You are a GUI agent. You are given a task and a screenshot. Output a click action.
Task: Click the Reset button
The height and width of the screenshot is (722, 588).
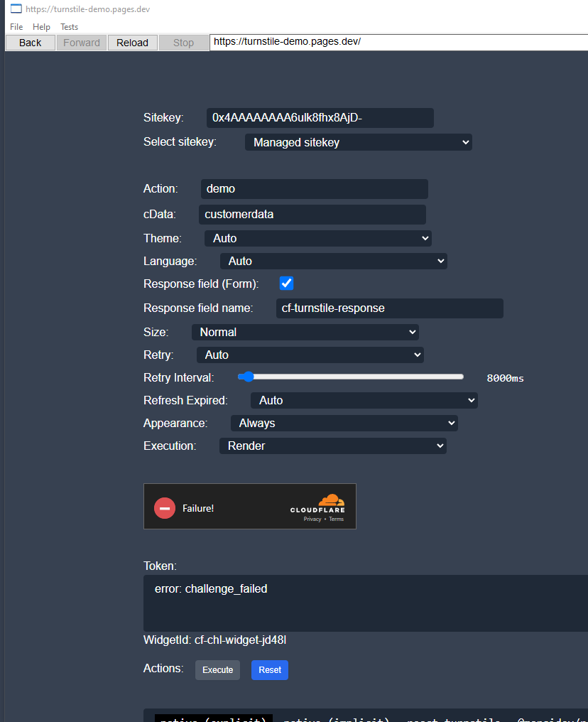(x=269, y=669)
